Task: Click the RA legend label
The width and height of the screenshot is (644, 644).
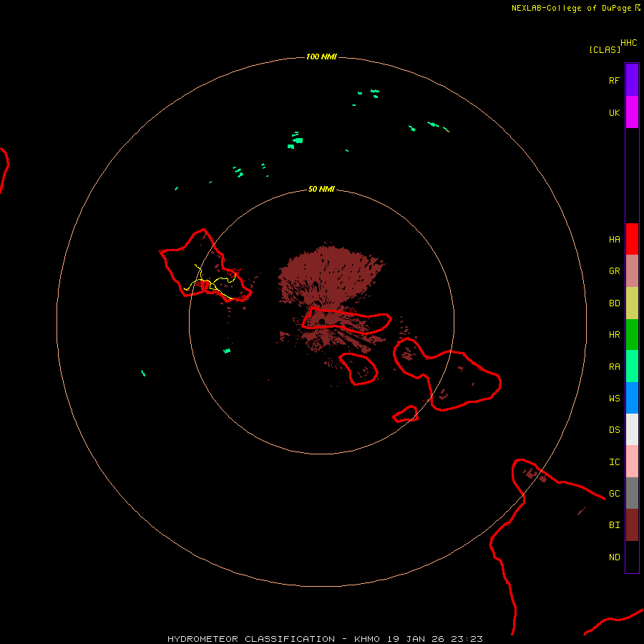Action: pos(614,366)
